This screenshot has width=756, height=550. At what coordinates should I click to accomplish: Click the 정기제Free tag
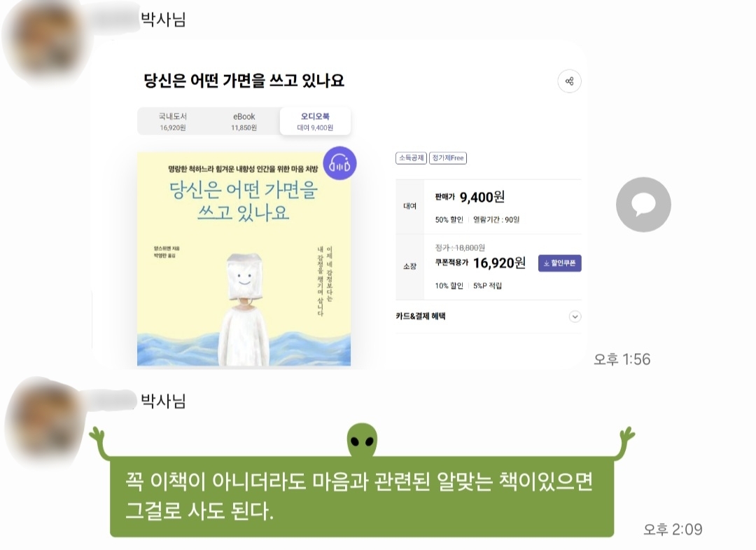point(448,158)
